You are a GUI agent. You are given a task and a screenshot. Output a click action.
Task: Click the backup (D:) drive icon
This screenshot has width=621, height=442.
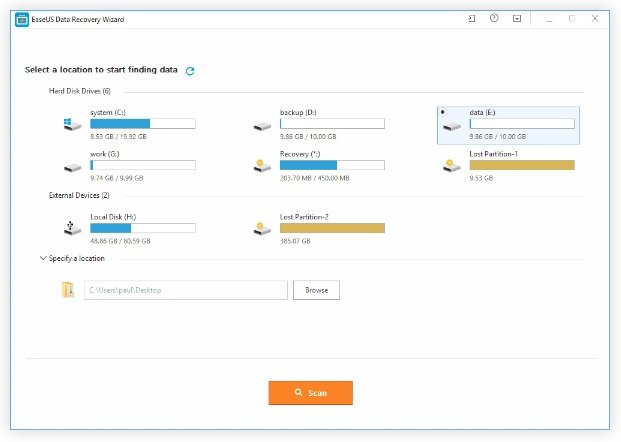[262, 126]
